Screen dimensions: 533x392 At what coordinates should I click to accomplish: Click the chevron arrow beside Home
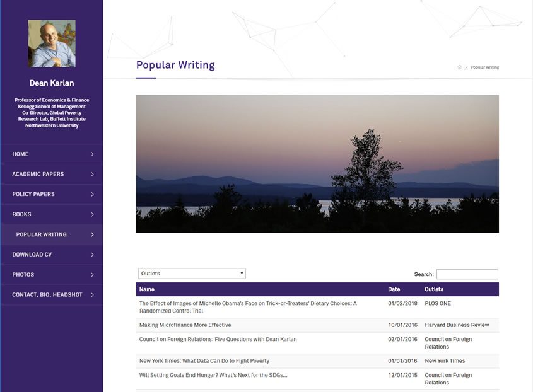tap(92, 154)
